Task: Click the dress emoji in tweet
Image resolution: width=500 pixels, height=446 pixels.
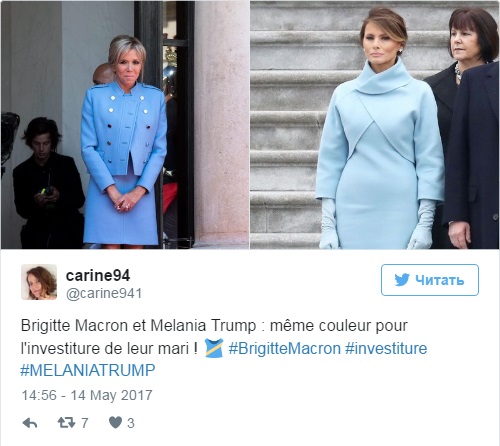Action: 214,348
